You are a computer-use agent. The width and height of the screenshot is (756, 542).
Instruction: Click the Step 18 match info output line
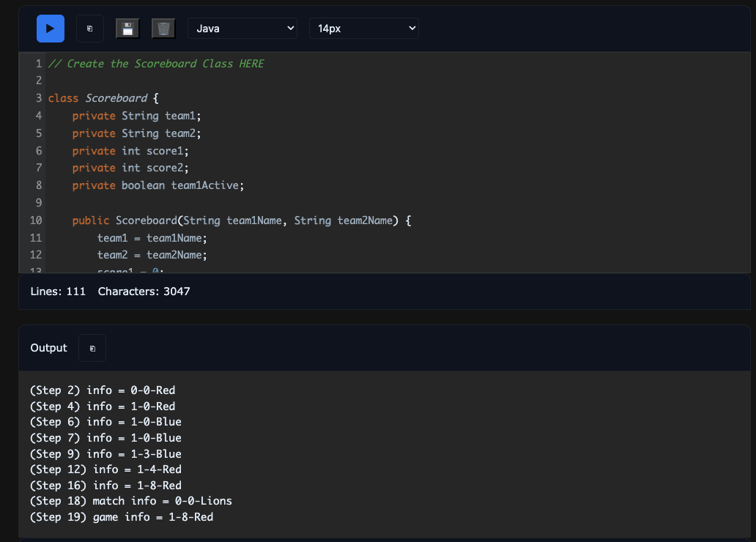130,501
